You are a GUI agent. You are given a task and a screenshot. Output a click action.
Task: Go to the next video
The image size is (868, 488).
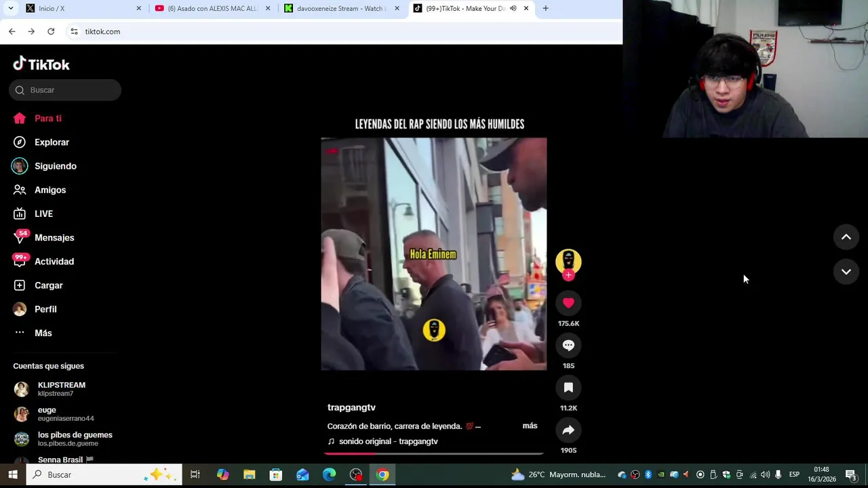pyautogui.click(x=846, y=272)
